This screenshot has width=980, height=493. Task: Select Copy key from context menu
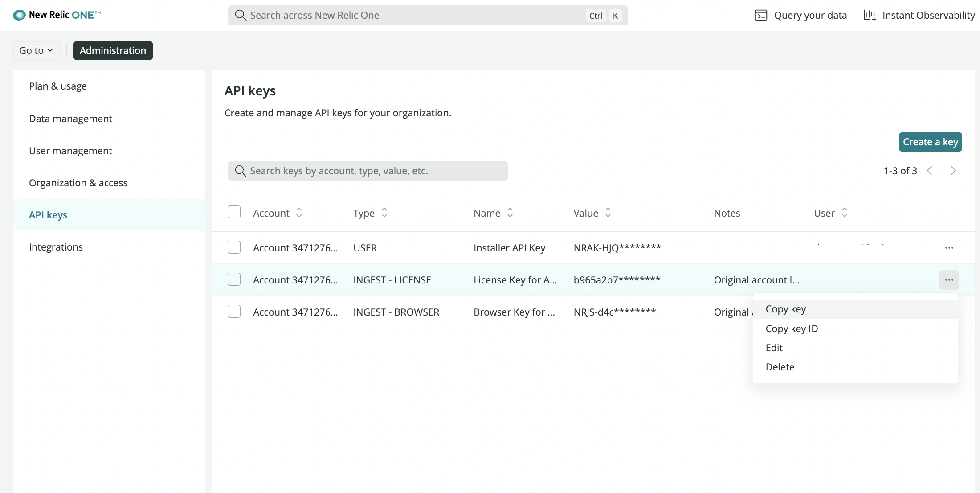(x=855, y=309)
